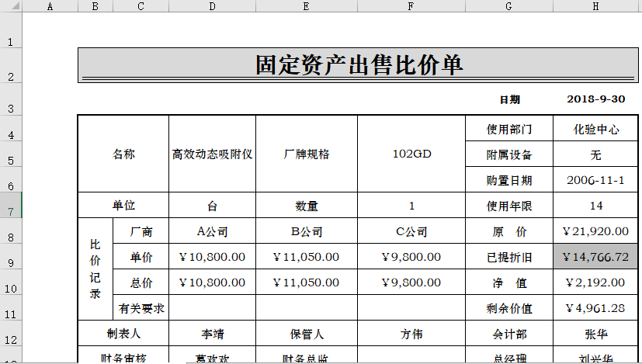Click the net value cell ¥2,192.00
This screenshot has width=642, height=364.
pos(595,283)
